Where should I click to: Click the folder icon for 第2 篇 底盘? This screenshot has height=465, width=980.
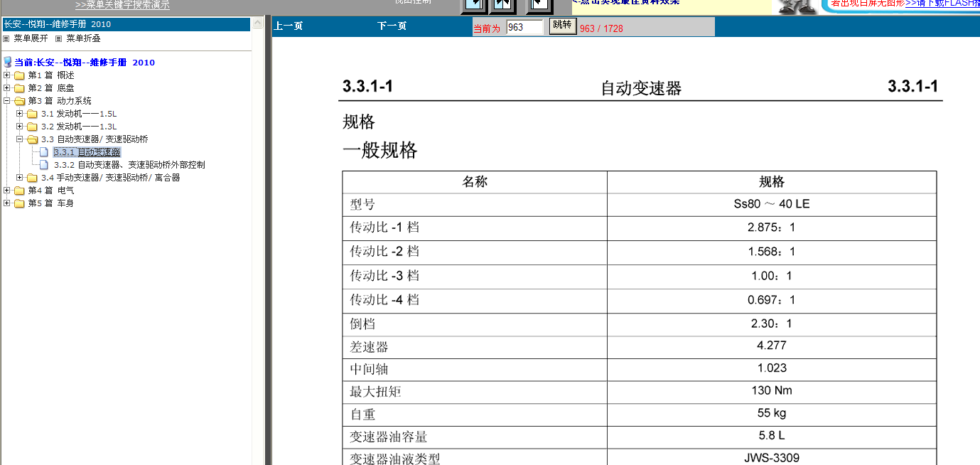pyautogui.click(x=19, y=88)
